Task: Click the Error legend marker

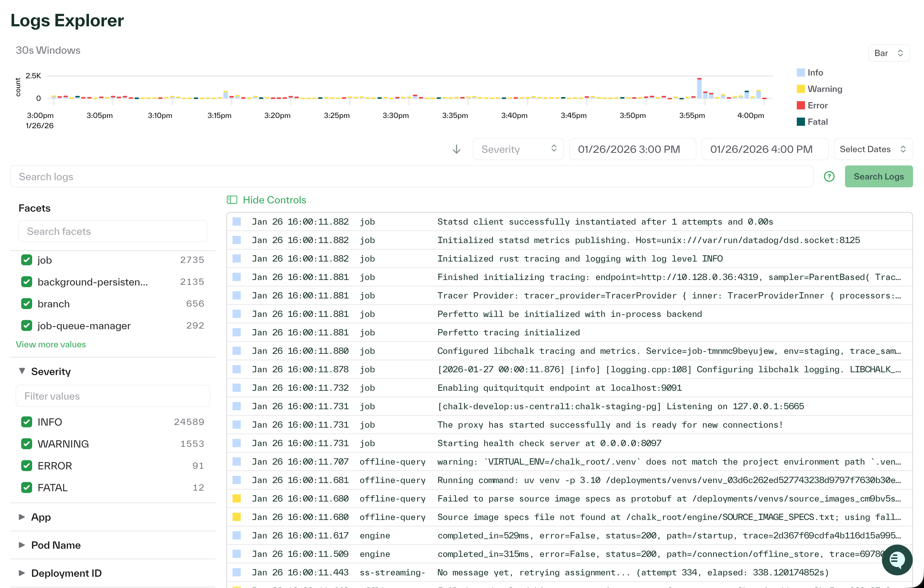Action: coord(801,105)
